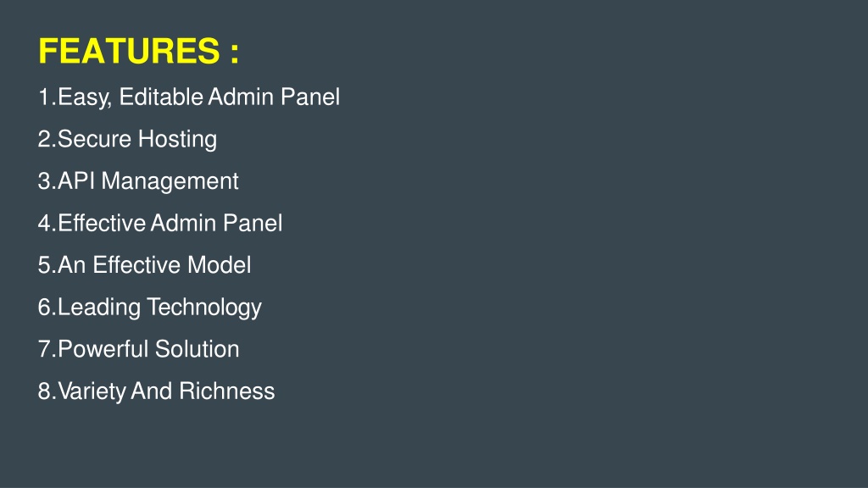Click the word 'Richness' in item eight
868x488 pixels.
point(227,391)
